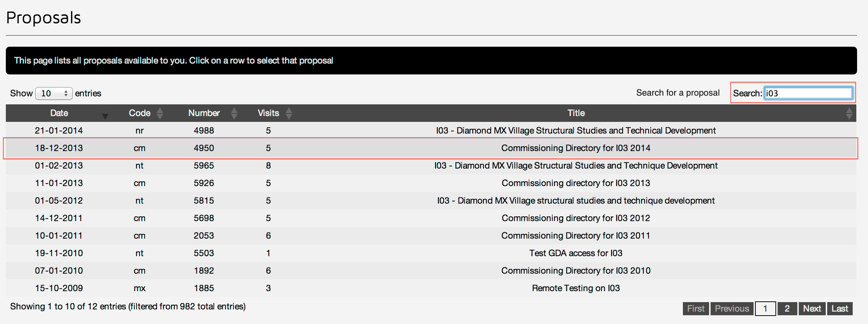Image resolution: width=868 pixels, height=324 pixels.
Task: Toggle Date column sort direction to ascending
Action: 105,116
